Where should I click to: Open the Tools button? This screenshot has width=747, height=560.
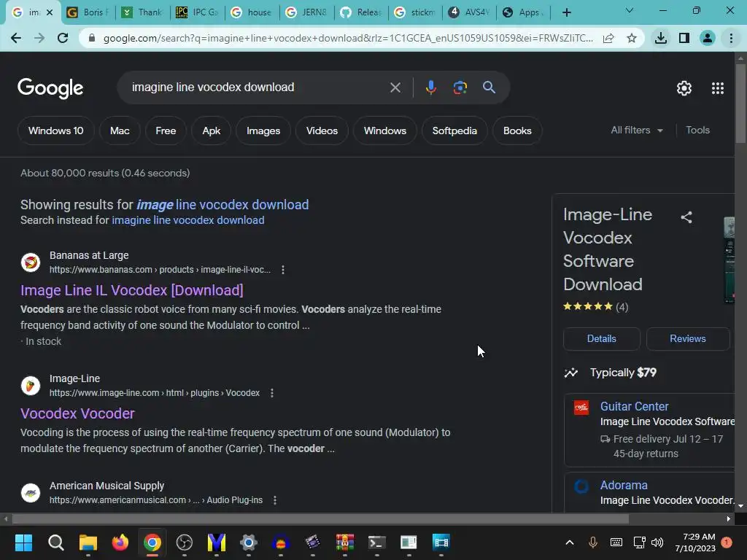(697, 131)
